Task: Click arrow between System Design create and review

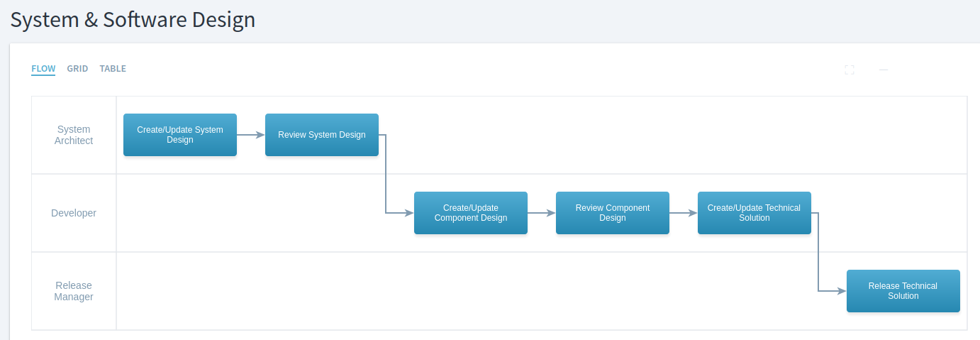Action: coord(251,134)
